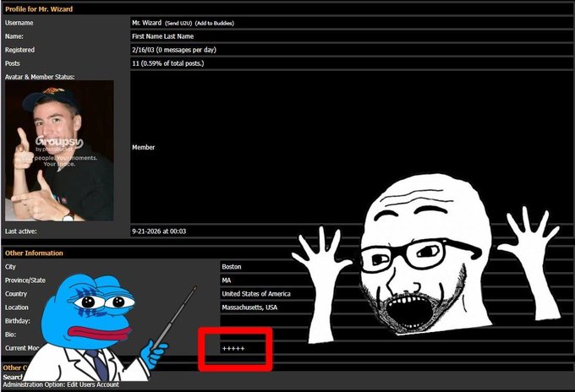Click the 'Name:' field label

[14, 36]
